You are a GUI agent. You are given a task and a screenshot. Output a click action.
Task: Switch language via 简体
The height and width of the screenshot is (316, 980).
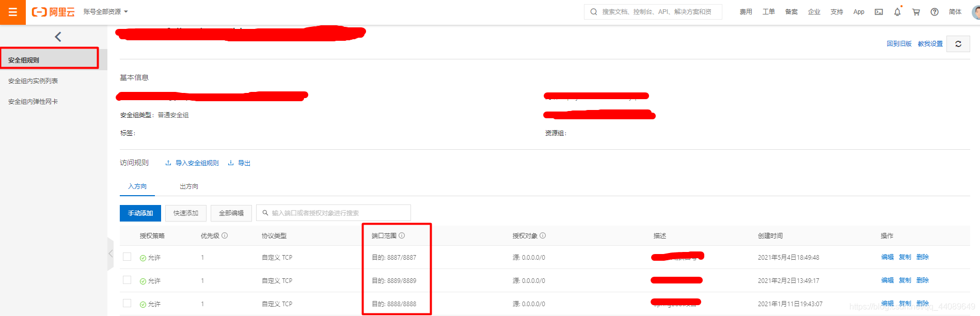[955, 12]
